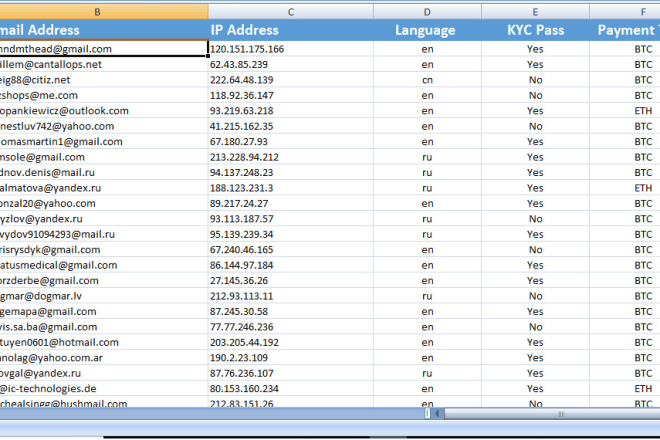Select IP address 62.43.85.239 cell
The width and height of the screenshot is (660, 440).
291,64
